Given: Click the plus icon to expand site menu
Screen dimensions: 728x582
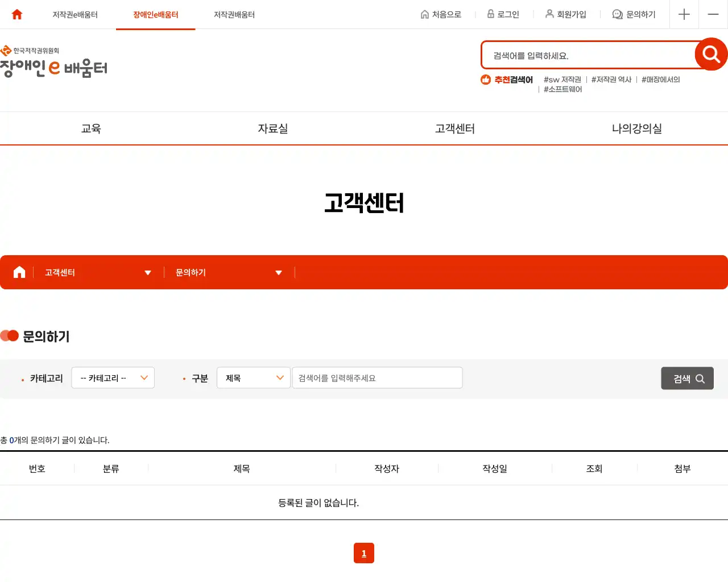Looking at the screenshot, I should pos(684,14).
